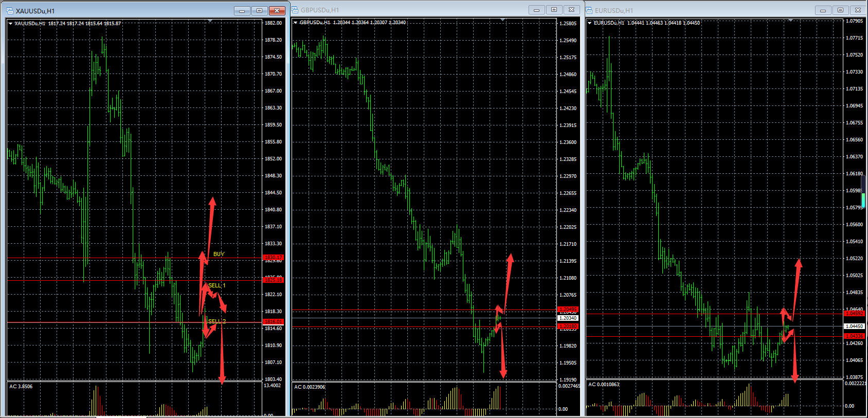
Task: Click the GBPUSDu,H1 window chart icon
Action: click(x=295, y=10)
